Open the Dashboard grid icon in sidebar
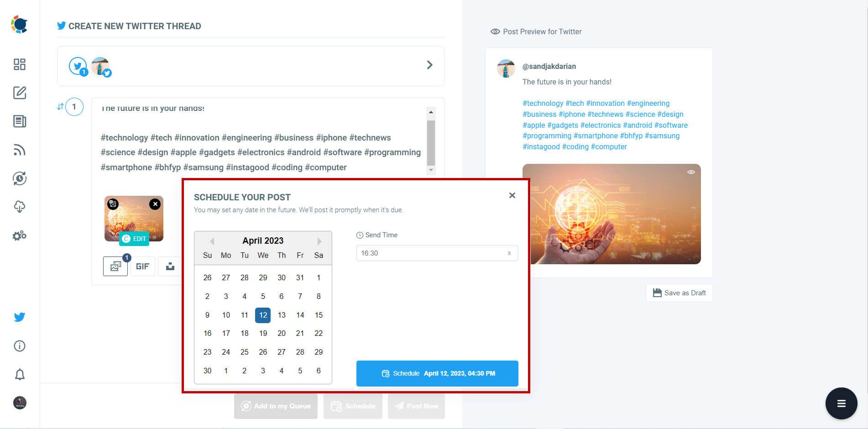 [x=19, y=65]
